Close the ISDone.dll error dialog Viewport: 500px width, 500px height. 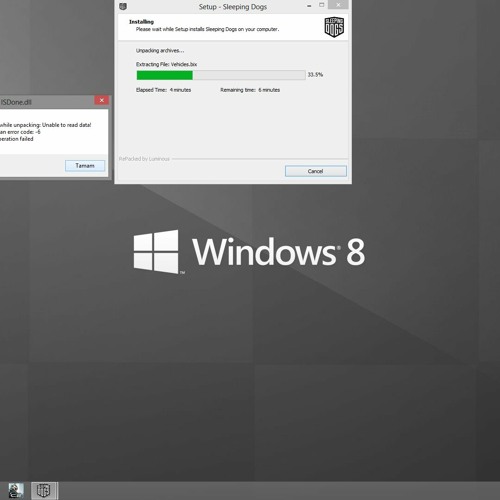[x=102, y=100]
